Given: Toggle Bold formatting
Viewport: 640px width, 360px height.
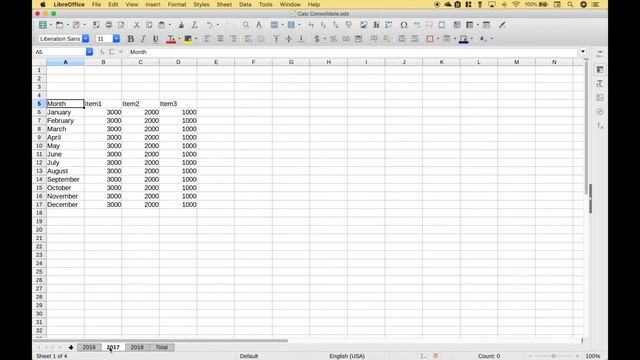Looking at the screenshot, I should 131,39.
